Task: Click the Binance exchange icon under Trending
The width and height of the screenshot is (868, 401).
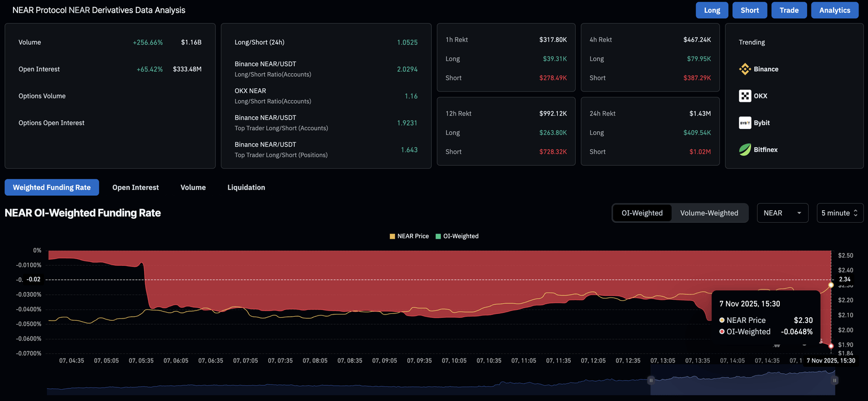Action: (x=745, y=68)
